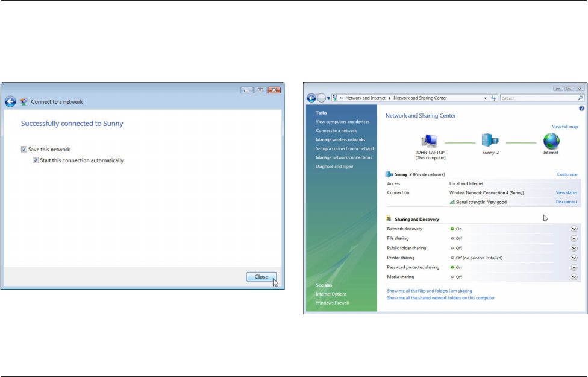
Task: Click the network icon beside Connect to a network title
Action: [24, 101]
